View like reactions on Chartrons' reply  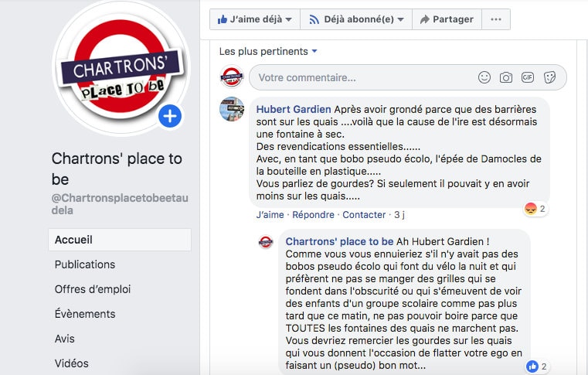pyautogui.click(x=537, y=366)
